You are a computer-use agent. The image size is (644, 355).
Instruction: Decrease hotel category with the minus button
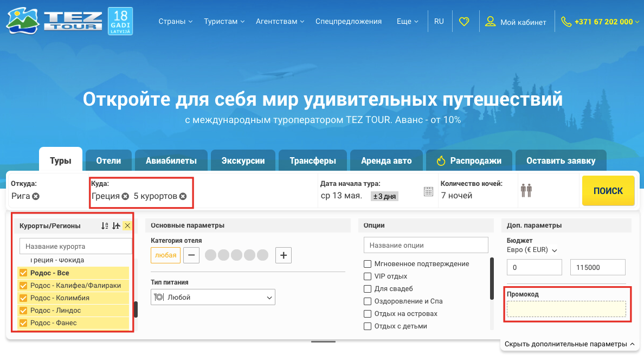point(191,255)
